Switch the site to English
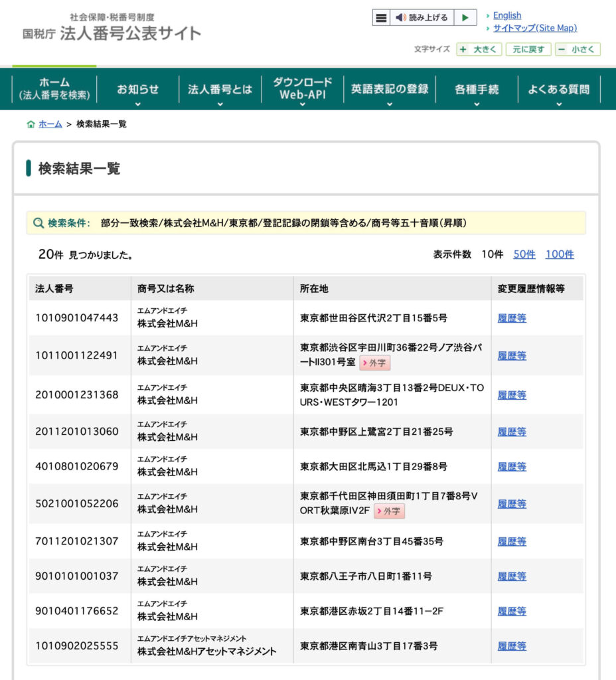Viewport: 616px width, 680px height. [x=507, y=15]
